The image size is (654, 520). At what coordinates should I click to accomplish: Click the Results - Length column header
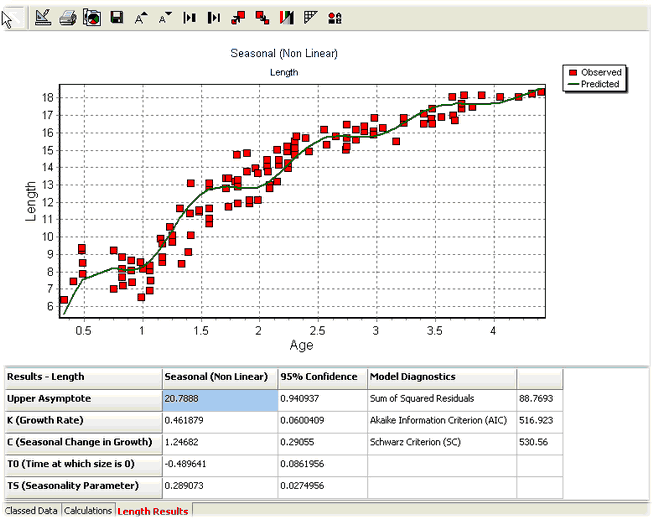(83, 378)
